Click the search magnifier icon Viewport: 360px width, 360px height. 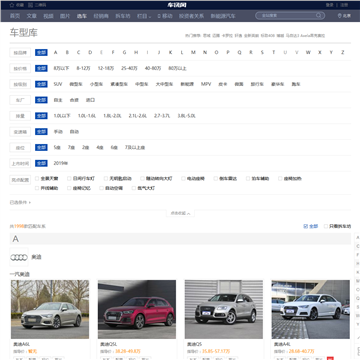319,15
